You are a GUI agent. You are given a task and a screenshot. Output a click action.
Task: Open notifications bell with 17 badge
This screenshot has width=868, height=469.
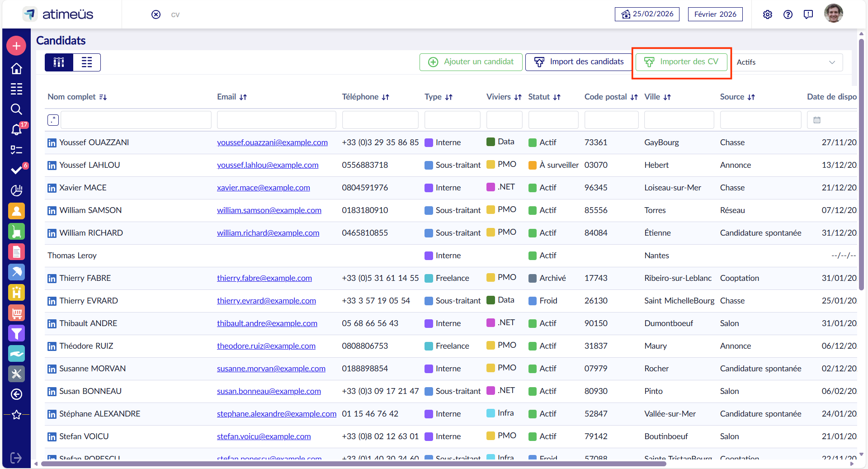pos(16,130)
